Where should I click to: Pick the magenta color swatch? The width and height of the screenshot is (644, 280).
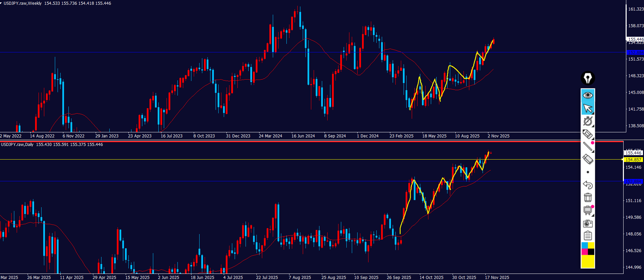click(x=584, y=252)
